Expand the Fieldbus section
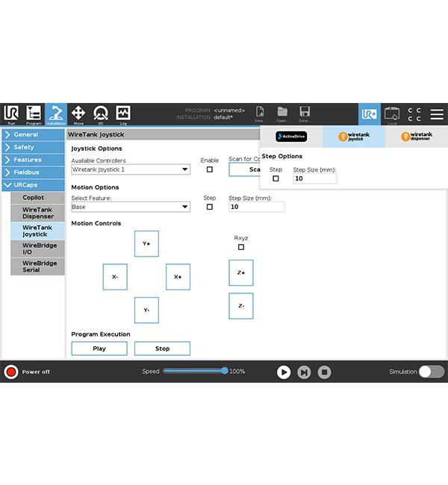Image resolution: width=448 pixels, height=485 pixels. [x=33, y=172]
